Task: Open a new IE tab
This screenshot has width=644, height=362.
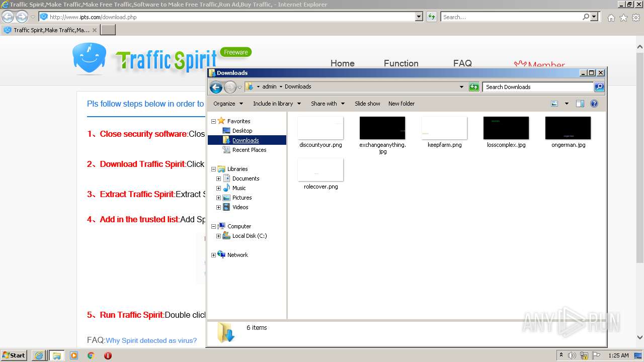Action: pyautogui.click(x=108, y=30)
